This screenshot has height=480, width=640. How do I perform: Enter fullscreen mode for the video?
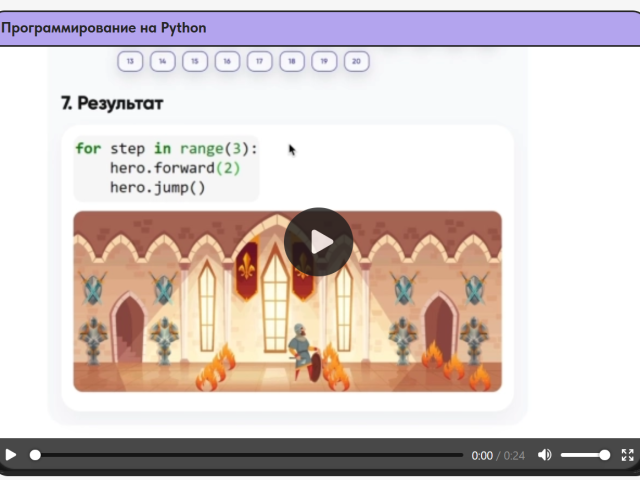pyautogui.click(x=627, y=455)
